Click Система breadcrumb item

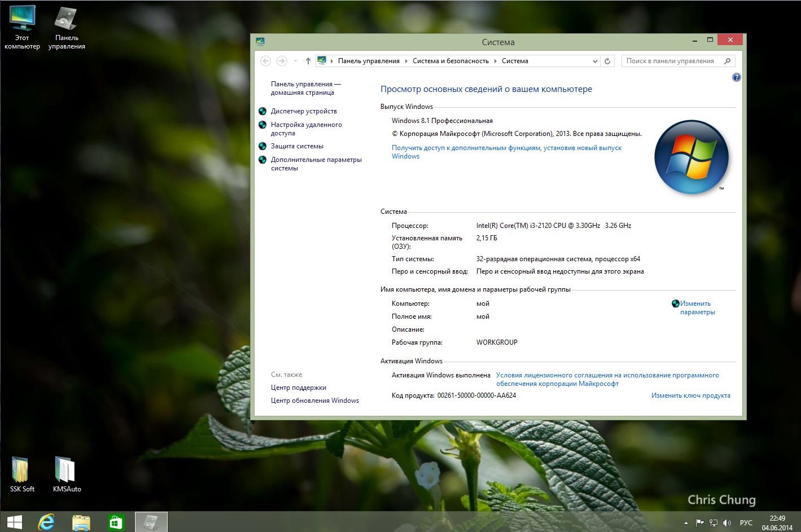point(515,61)
